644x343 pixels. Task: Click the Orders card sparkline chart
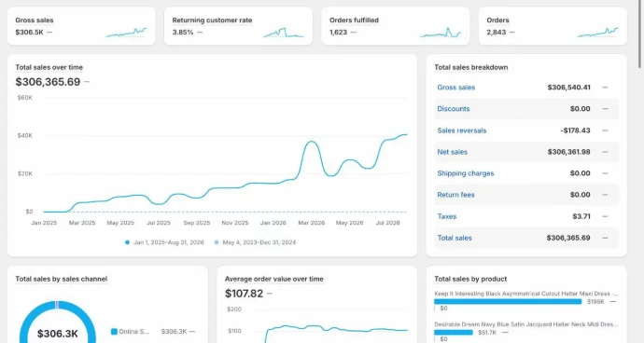click(x=597, y=32)
